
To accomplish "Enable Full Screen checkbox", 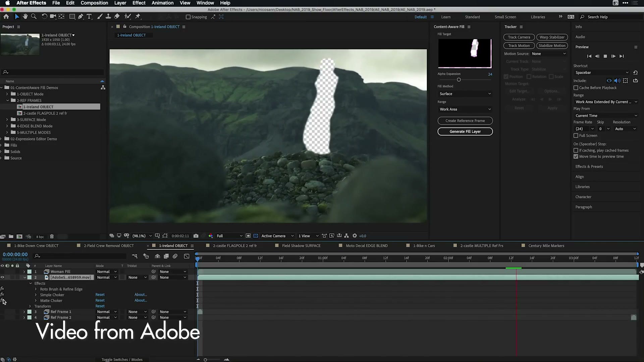I will [576, 135].
